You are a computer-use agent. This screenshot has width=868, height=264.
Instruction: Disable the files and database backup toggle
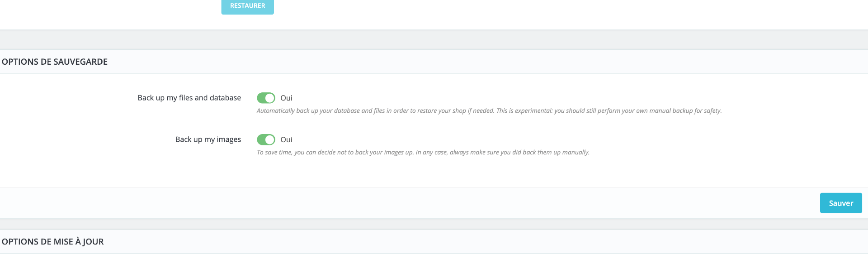point(266,98)
